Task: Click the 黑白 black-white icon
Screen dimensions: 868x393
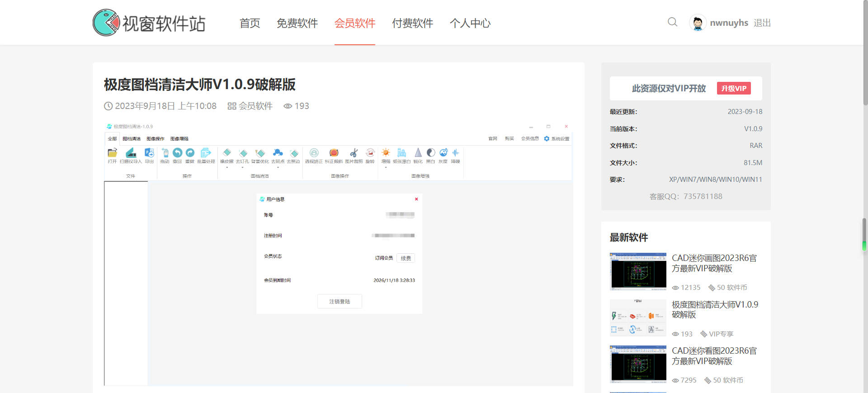Action: coord(431,152)
